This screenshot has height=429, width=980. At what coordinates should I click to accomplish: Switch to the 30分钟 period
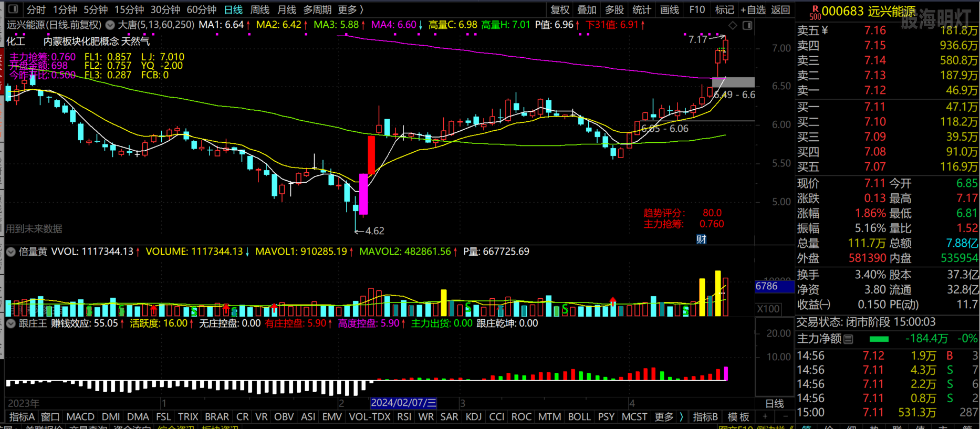pos(165,9)
